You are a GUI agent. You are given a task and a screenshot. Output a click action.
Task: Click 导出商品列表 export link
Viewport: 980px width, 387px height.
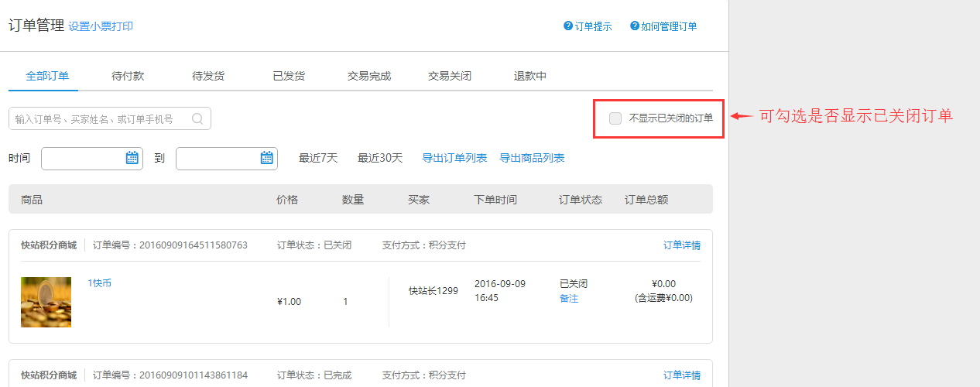pyautogui.click(x=532, y=158)
